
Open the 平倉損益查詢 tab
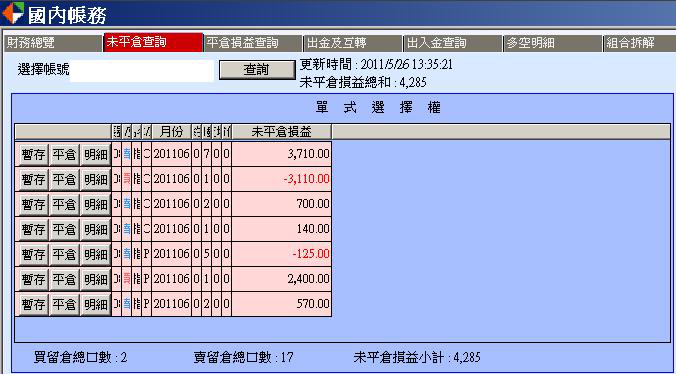pyautogui.click(x=253, y=43)
